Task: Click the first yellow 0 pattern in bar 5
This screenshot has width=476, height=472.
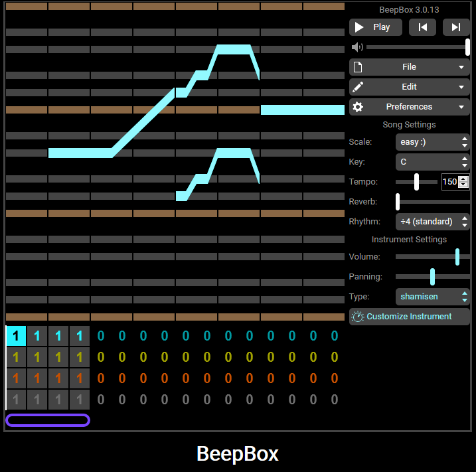Action: click(x=101, y=357)
